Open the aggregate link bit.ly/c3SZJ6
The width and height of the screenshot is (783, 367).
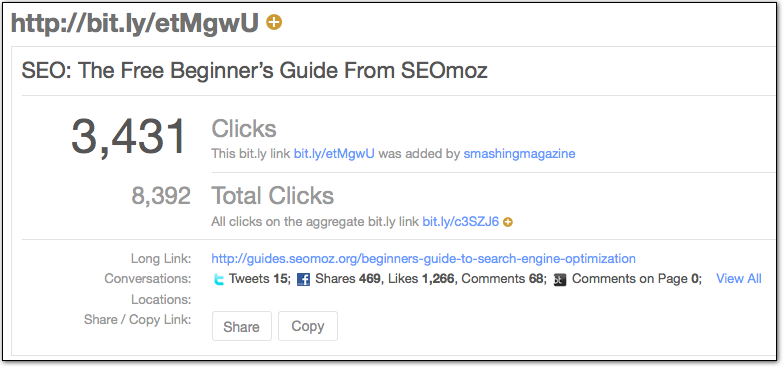click(x=460, y=222)
